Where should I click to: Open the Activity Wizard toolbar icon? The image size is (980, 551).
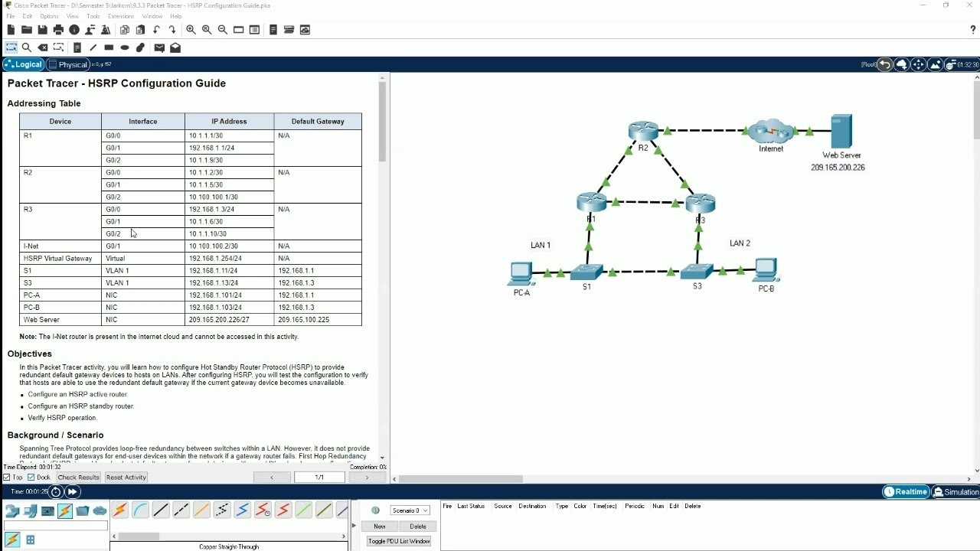tap(106, 30)
